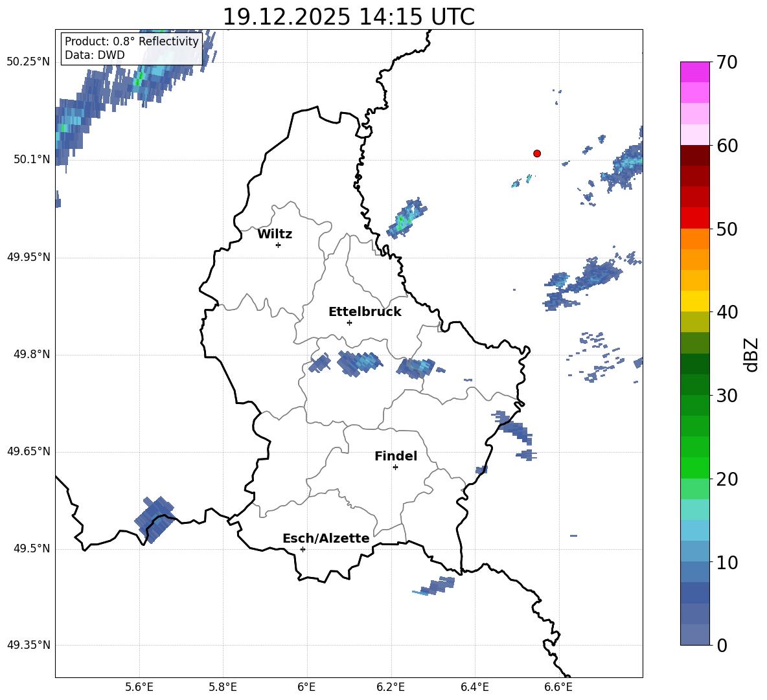Viewport: 767px width, 700px height.
Task: Click the colorbar tick label 10
Action: [x=727, y=562]
